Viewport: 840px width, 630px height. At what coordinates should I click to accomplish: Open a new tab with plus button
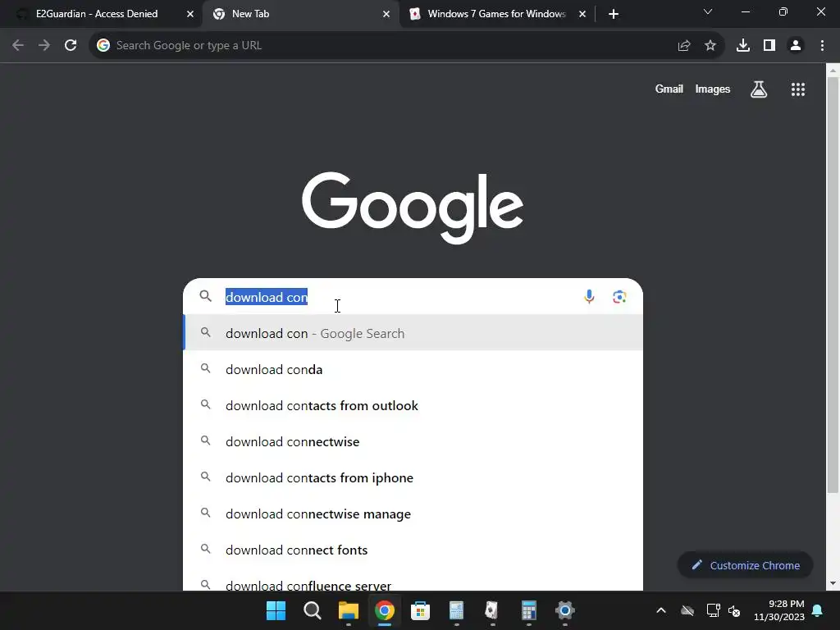pyautogui.click(x=614, y=14)
